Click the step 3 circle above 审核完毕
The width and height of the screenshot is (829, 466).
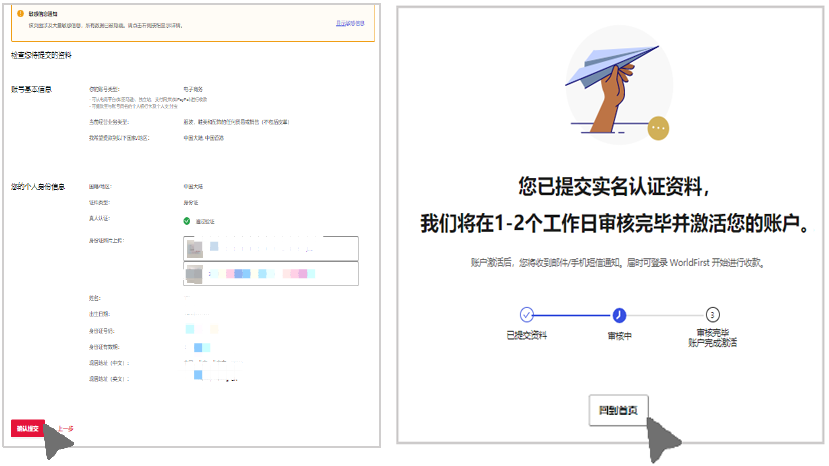pyautogui.click(x=712, y=315)
